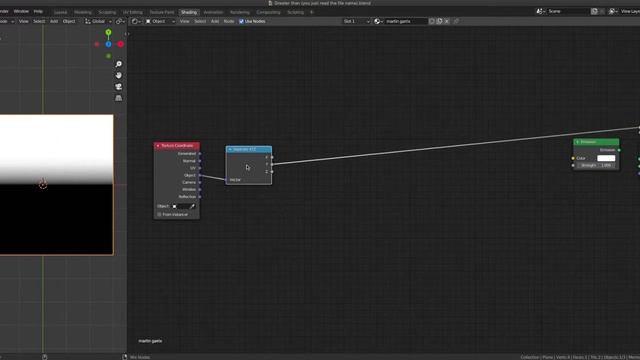Open the pivot point dropdown in viewport header
This screenshot has width=640, height=360.
[120, 21]
